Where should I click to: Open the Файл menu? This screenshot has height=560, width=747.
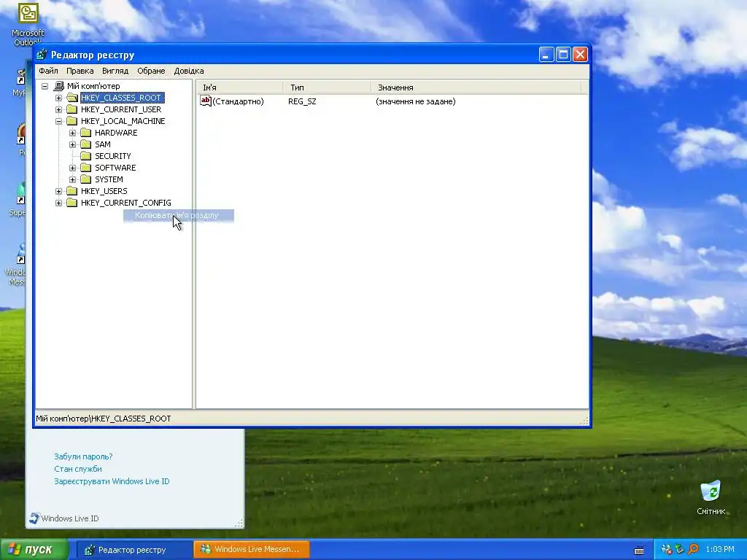point(48,71)
